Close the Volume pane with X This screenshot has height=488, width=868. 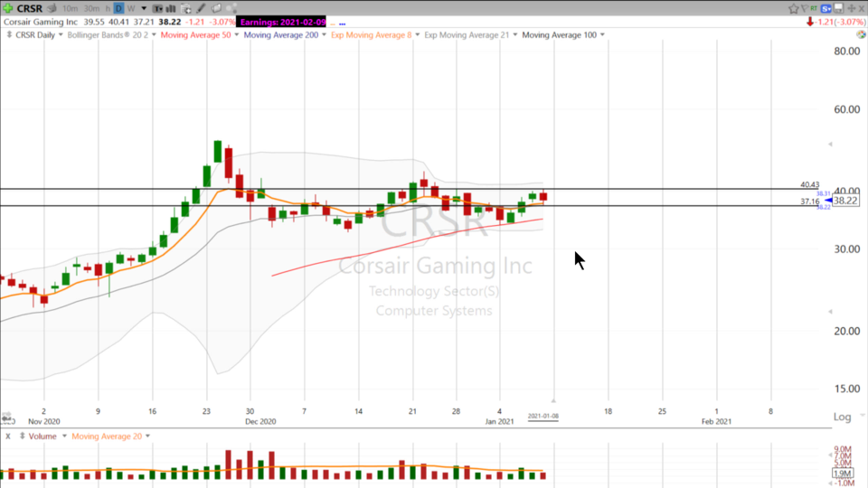pos(8,436)
